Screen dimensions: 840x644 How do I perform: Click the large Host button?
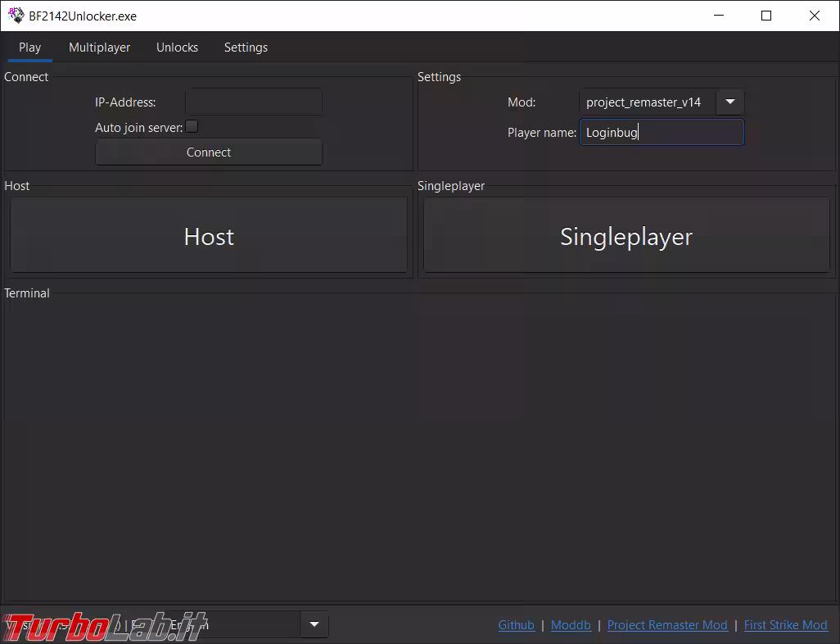(209, 236)
